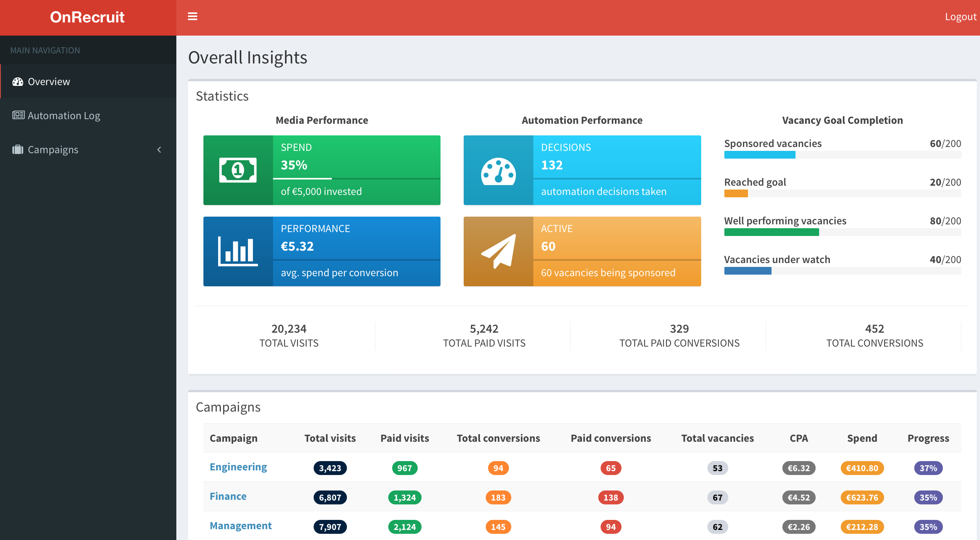Open the Management campaign link
This screenshot has height=540, width=980.
[x=241, y=526]
